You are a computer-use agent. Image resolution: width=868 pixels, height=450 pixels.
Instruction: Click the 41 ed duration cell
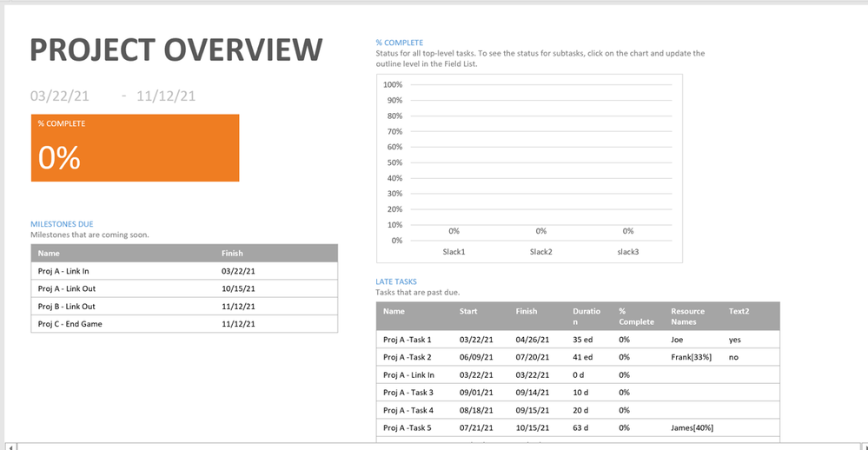click(x=583, y=358)
